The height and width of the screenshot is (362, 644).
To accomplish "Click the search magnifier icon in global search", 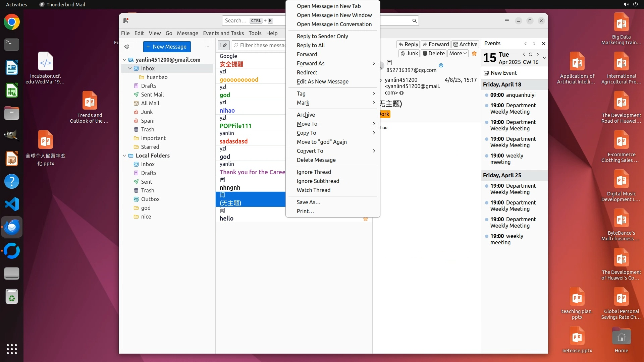I will point(414,21).
